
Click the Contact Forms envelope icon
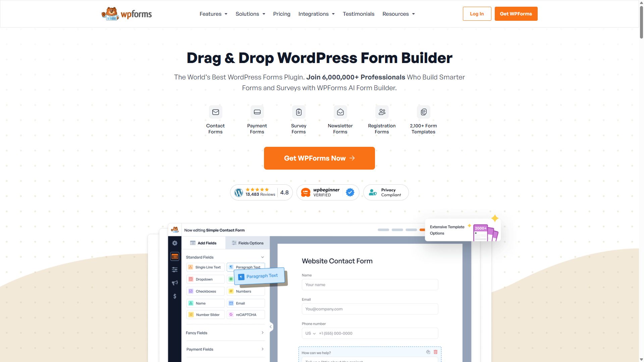(216, 112)
